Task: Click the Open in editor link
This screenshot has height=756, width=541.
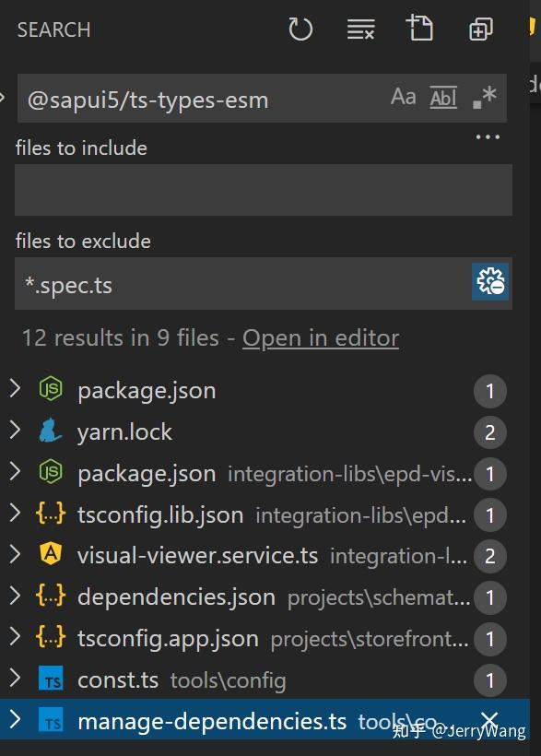Action: (320, 338)
